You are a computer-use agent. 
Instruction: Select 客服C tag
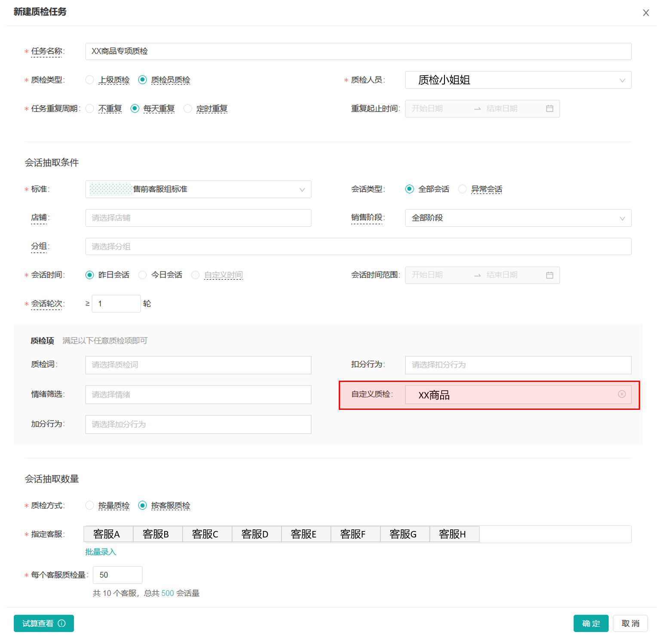pos(207,534)
